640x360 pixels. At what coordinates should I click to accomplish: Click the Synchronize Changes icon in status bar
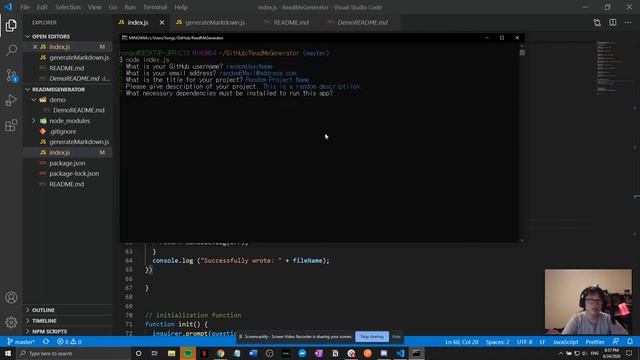point(46,342)
